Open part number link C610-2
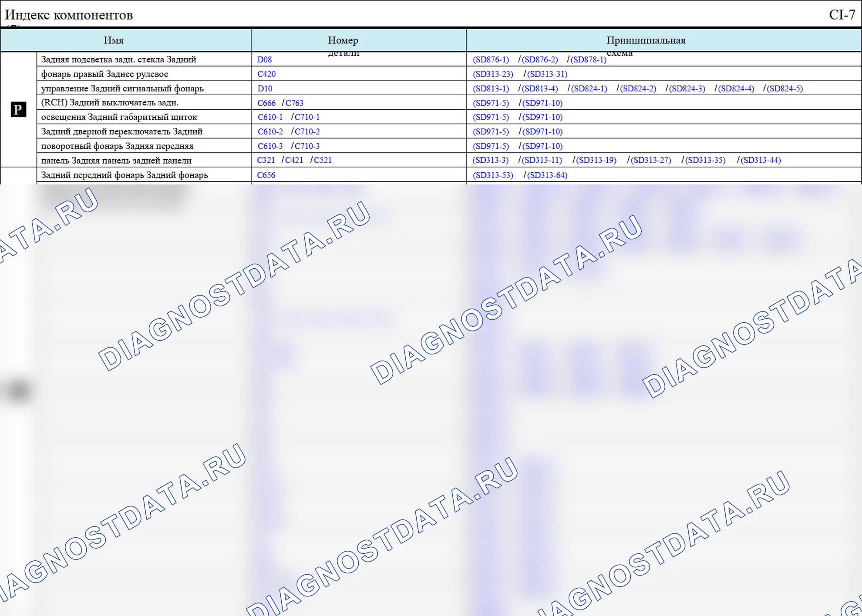This screenshot has width=862, height=616. pos(270,131)
